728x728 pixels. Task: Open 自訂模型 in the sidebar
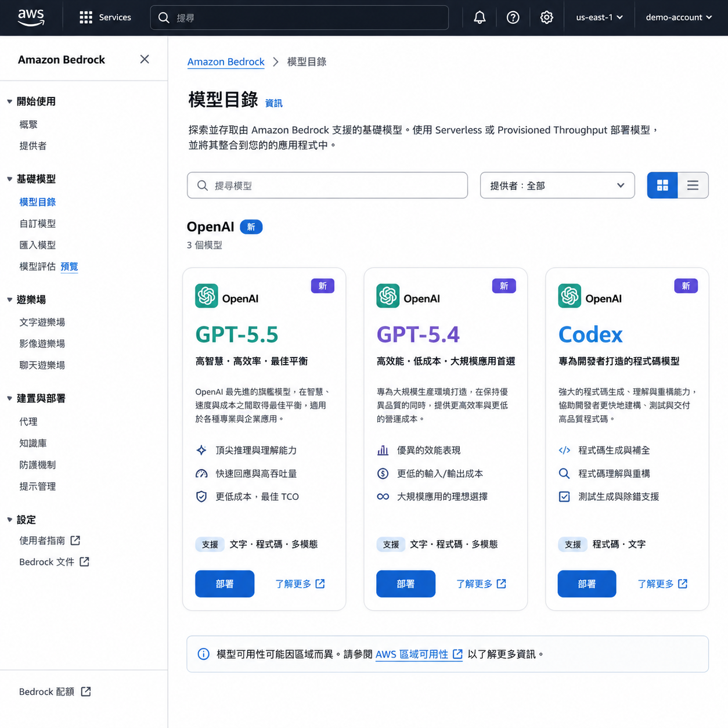point(38,224)
